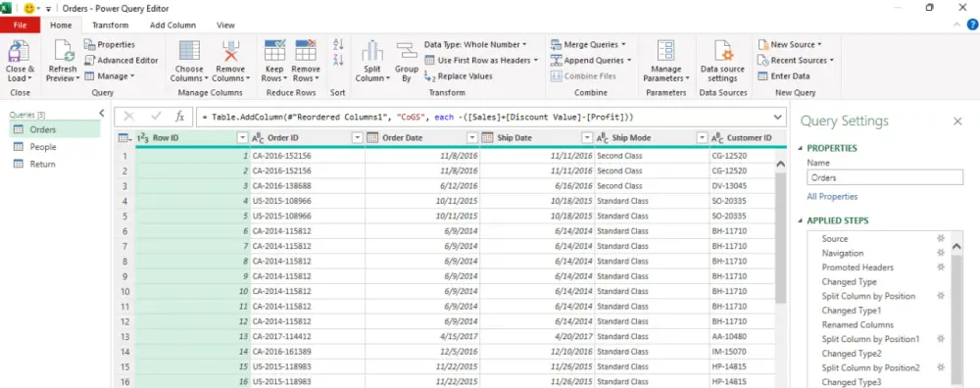Collapse the ribbon with the arrow
Image resolution: width=980 pixels, height=388 pixels.
[x=957, y=25]
